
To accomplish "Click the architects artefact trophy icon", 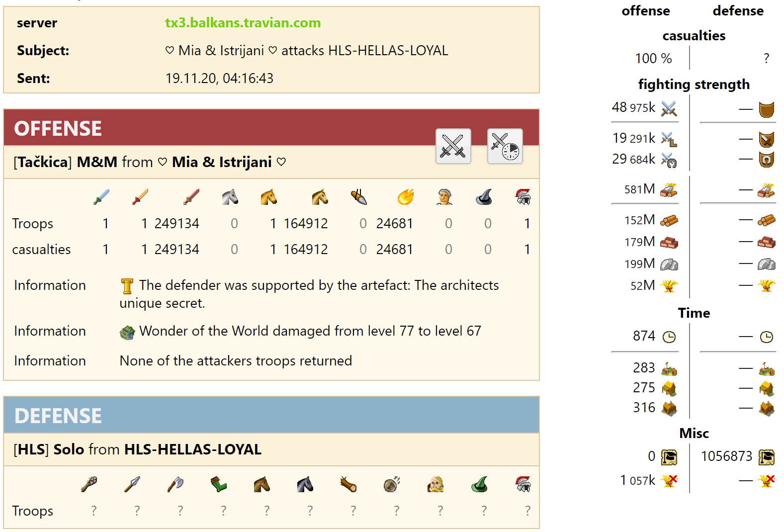I will 127,286.
